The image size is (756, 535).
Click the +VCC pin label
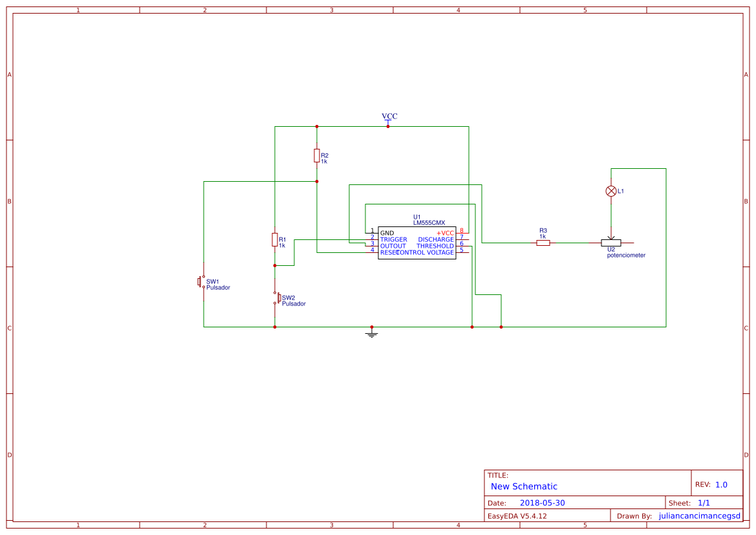pyautogui.click(x=445, y=233)
